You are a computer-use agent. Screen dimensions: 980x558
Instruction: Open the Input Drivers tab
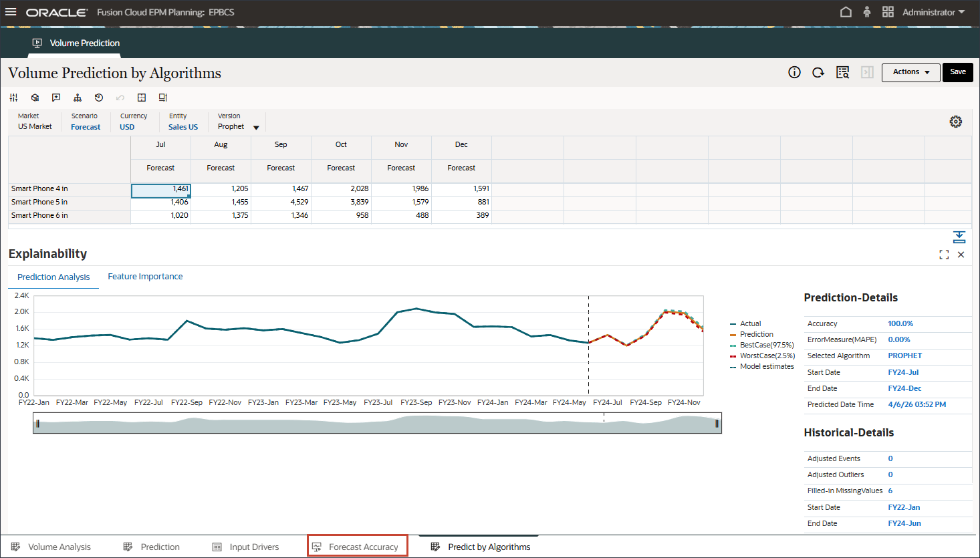(255, 547)
